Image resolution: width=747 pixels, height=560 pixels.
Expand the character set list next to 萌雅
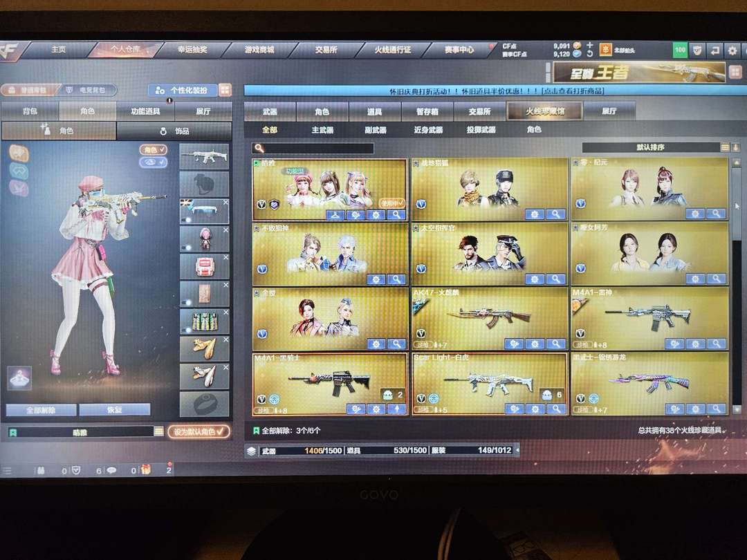coord(158,431)
